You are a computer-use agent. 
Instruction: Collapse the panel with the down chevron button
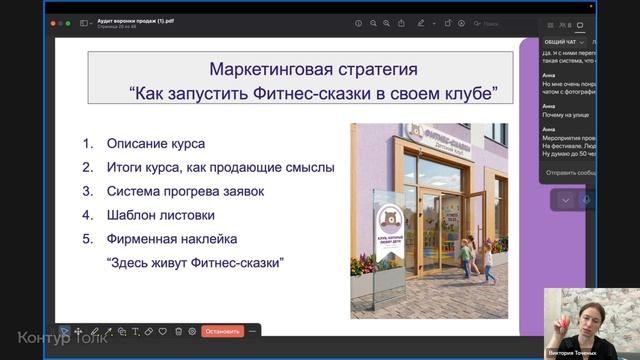tap(566, 200)
